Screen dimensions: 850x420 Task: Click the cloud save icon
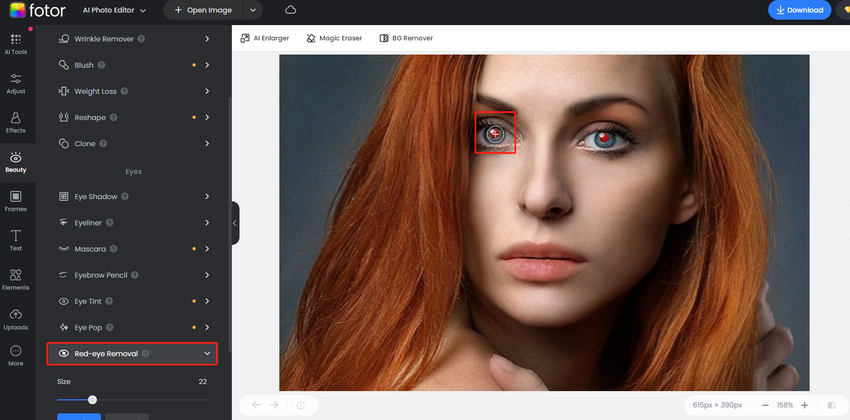click(290, 10)
